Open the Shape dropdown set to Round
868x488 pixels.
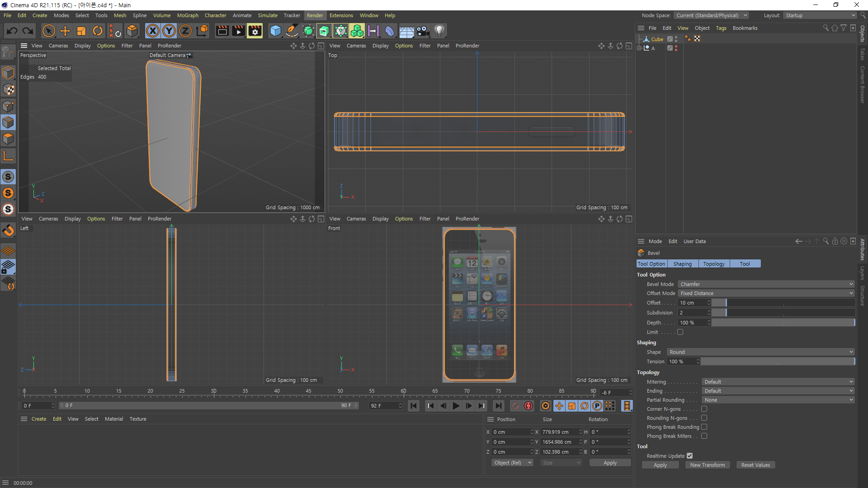[x=761, y=352]
